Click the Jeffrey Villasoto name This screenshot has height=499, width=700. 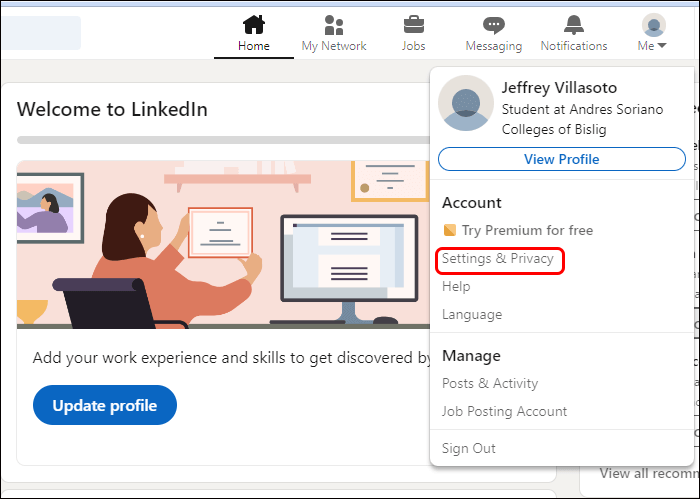click(x=559, y=87)
